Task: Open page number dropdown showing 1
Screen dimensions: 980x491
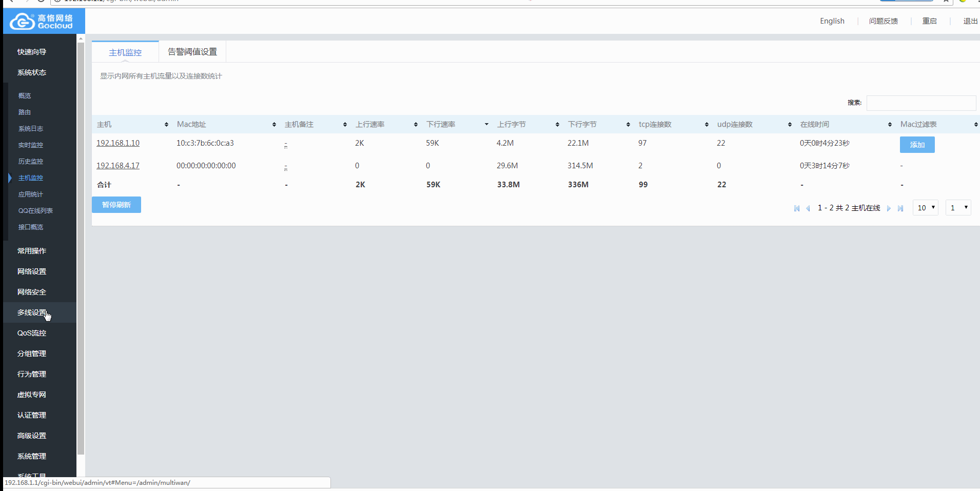Action: coord(958,208)
